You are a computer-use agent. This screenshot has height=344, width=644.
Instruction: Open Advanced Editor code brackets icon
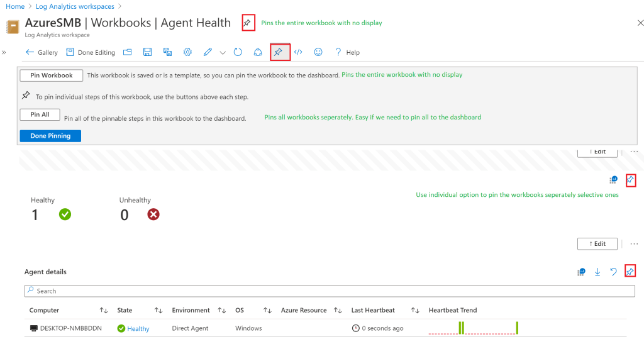[x=298, y=52]
